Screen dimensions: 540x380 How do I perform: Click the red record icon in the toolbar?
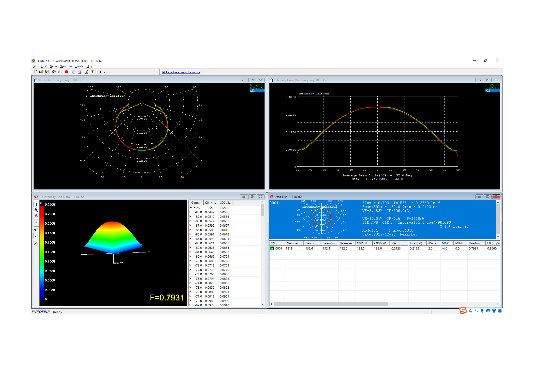pyautogui.click(x=66, y=72)
